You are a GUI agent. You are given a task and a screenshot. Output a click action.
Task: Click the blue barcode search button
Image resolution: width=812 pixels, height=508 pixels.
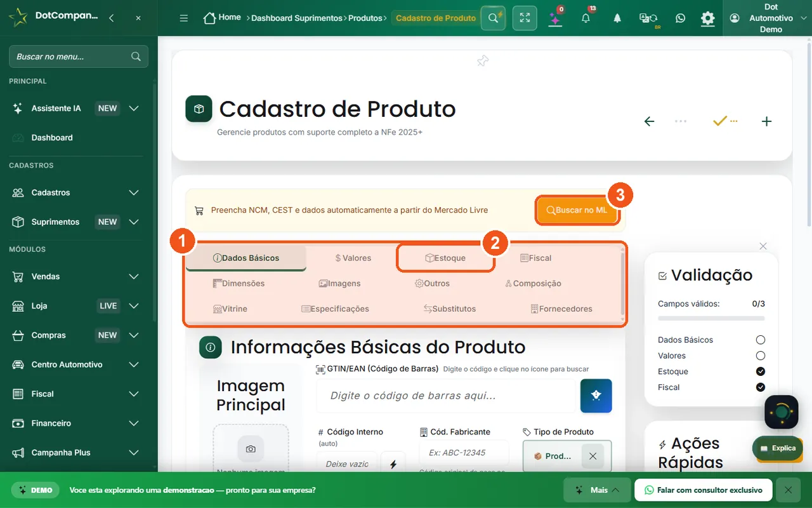click(596, 396)
